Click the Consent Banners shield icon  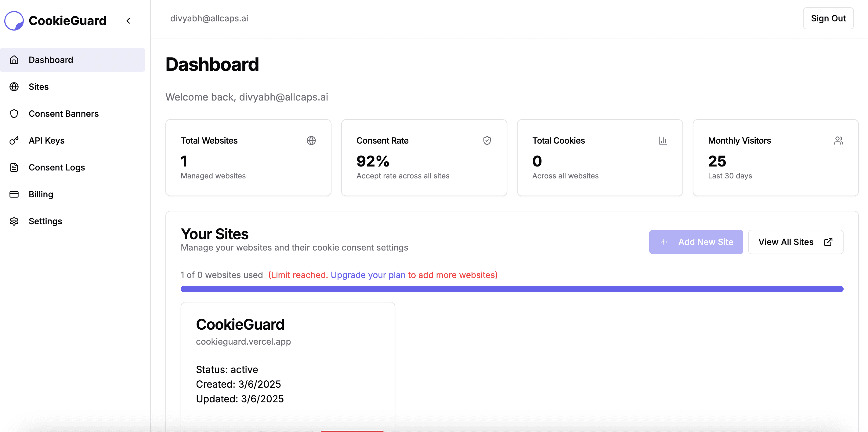click(x=14, y=114)
